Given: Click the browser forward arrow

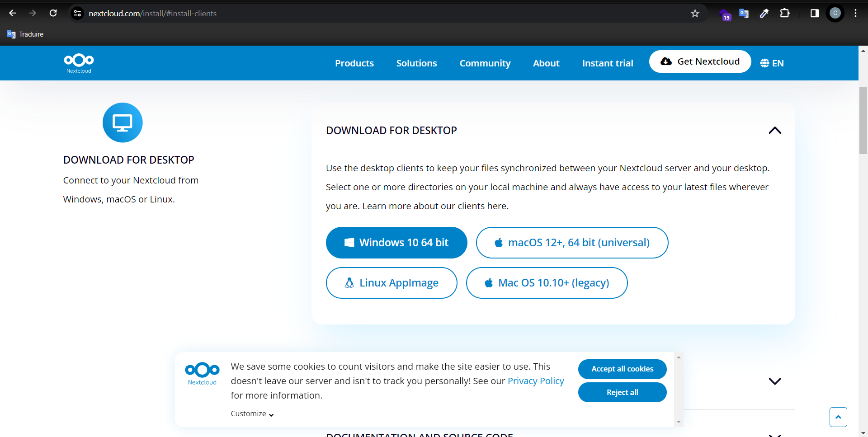Looking at the screenshot, I should click(x=33, y=13).
